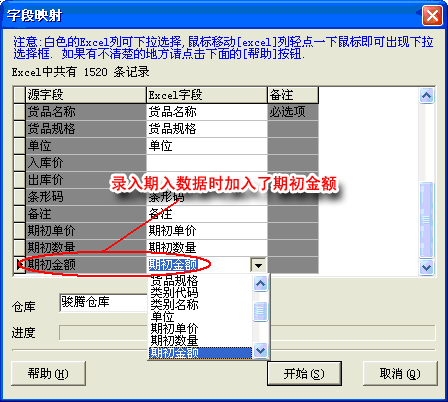Select the row header for 单位
The image size is (448, 402).
[20, 146]
